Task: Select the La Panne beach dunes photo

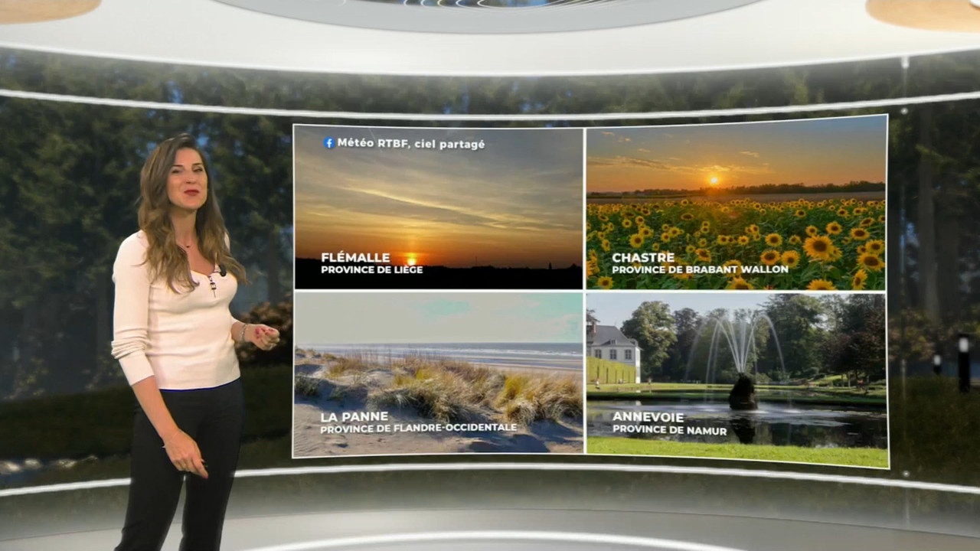Action: pos(439,374)
